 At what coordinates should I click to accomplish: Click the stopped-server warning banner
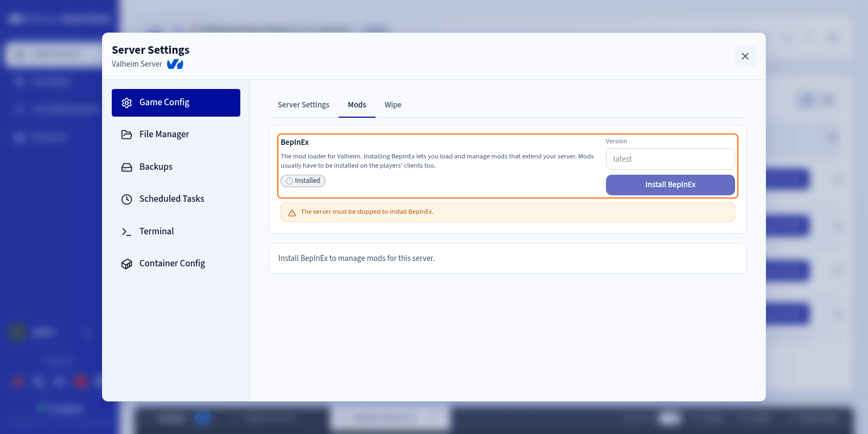(507, 212)
